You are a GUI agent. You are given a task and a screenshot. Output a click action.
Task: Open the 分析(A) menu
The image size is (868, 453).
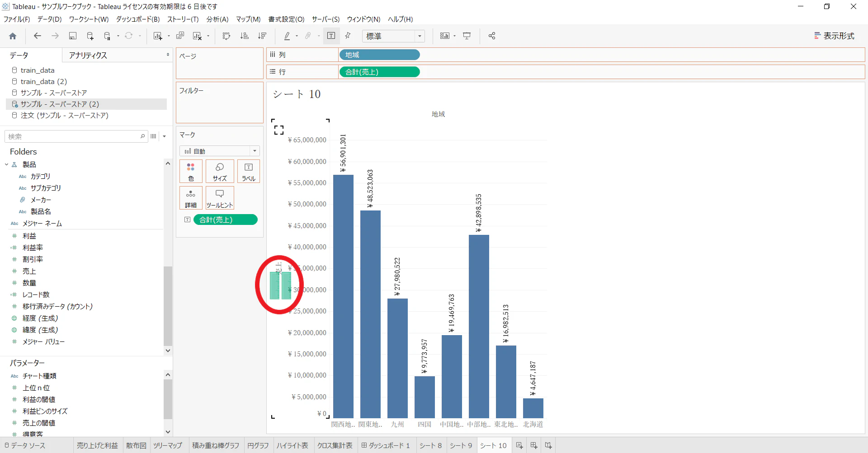coord(217,19)
